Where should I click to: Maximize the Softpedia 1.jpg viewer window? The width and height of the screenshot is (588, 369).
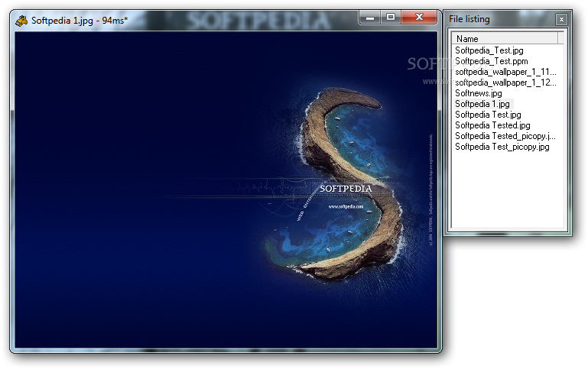pos(391,18)
